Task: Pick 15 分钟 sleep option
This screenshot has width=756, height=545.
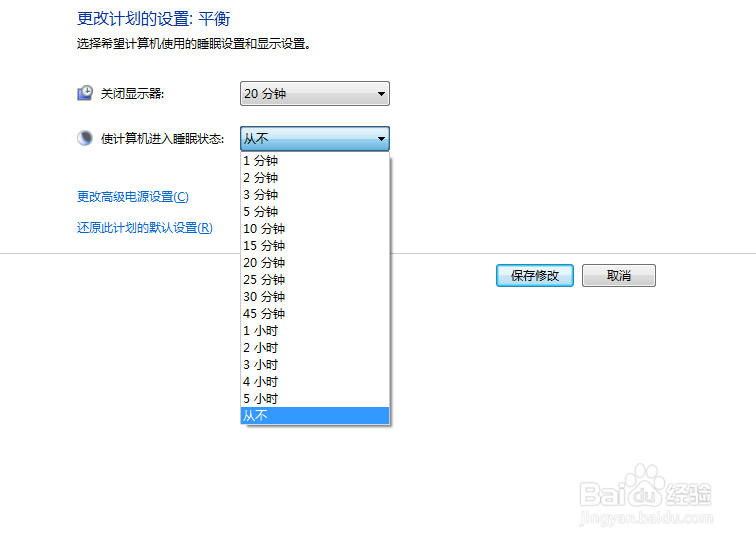Action: pos(315,245)
